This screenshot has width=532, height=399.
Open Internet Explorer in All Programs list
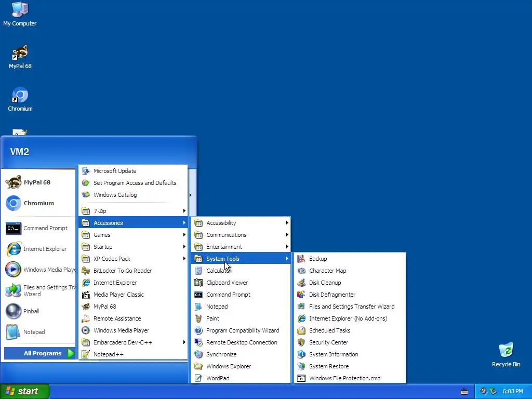[x=133, y=283]
